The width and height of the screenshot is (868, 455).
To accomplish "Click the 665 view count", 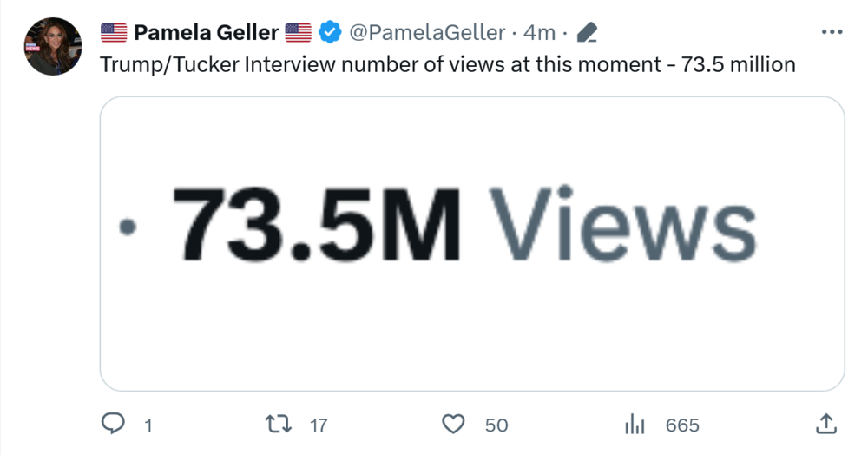I will (682, 425).
